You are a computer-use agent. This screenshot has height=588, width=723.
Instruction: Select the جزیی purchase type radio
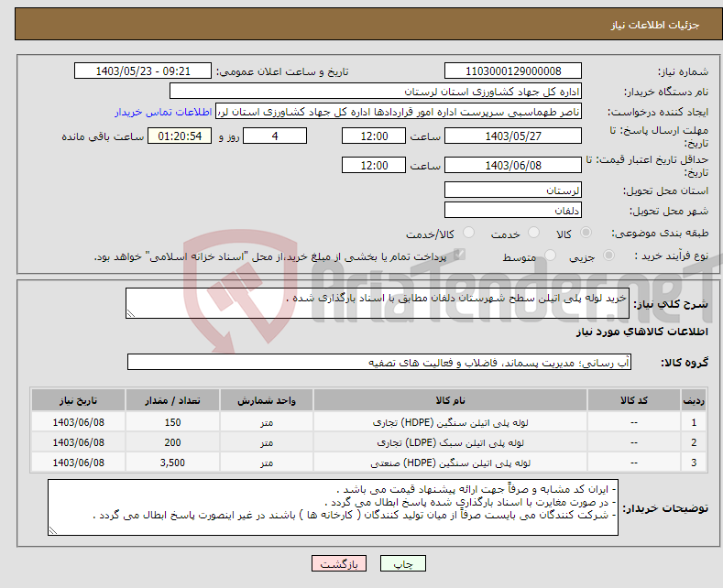point(608,256)
